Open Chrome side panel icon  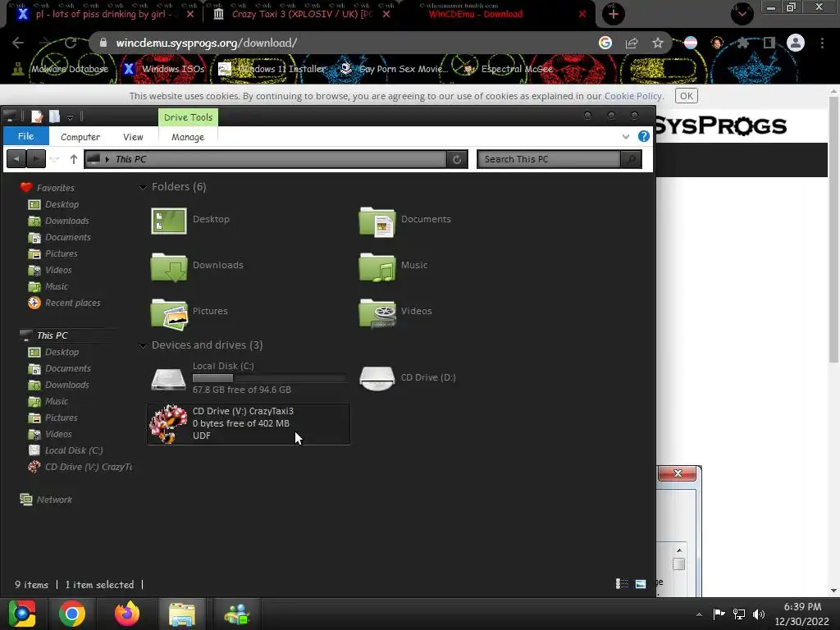[769, 43]
